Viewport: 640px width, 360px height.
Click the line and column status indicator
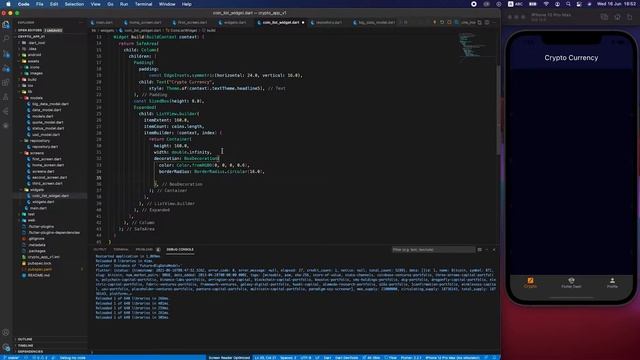(x=265, y=358)
